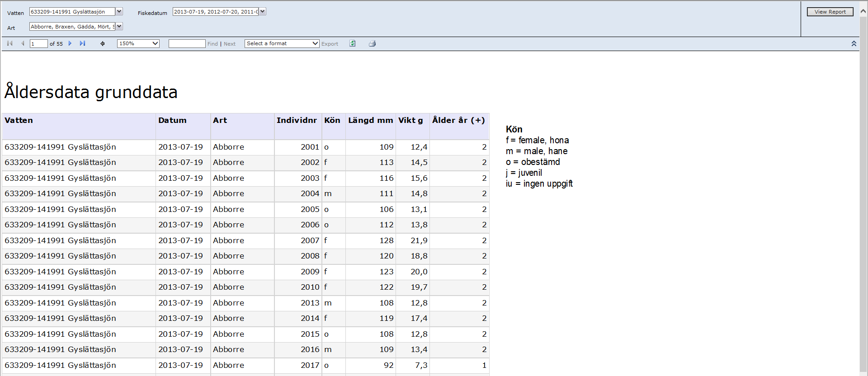Image resolution: width=868 pixels, height=376 pixels.
Task: Click the Längd mm column header
Action: [371, 126]
